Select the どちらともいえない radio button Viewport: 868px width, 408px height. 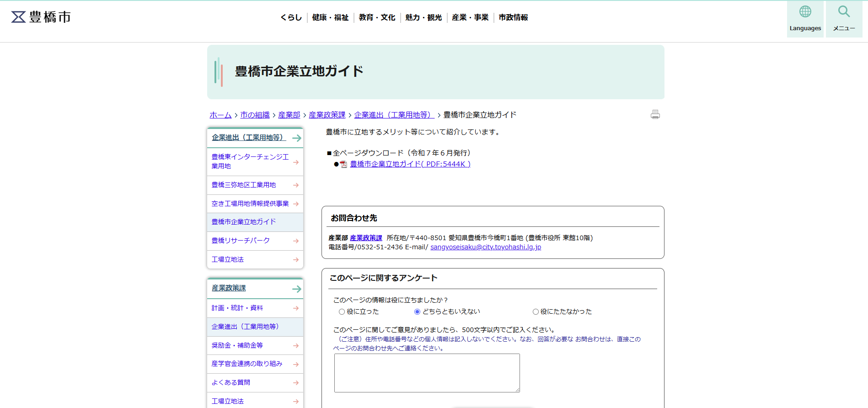pyautogui.click(x=417, y=312)
